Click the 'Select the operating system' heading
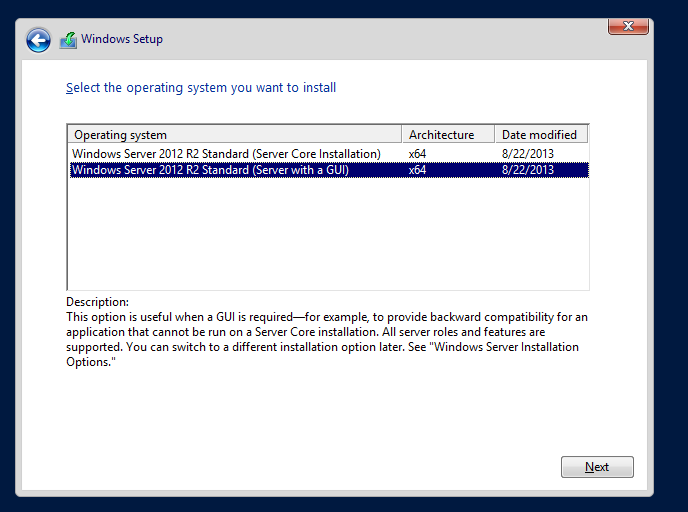This screenshot has height=512, width=688. point(201,88)
